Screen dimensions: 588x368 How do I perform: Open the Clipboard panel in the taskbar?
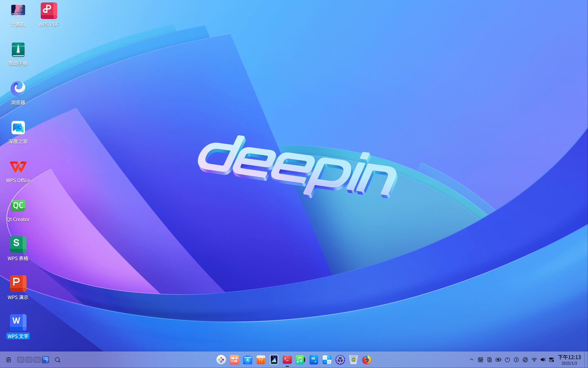tap(8, 360)
